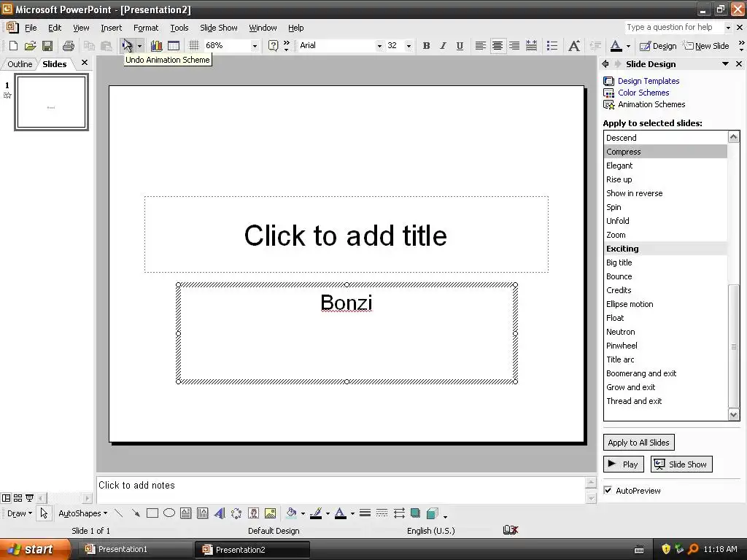747x560 pixels.
Task: Increase the font size with the large A icon
Action: pos(574,46)
